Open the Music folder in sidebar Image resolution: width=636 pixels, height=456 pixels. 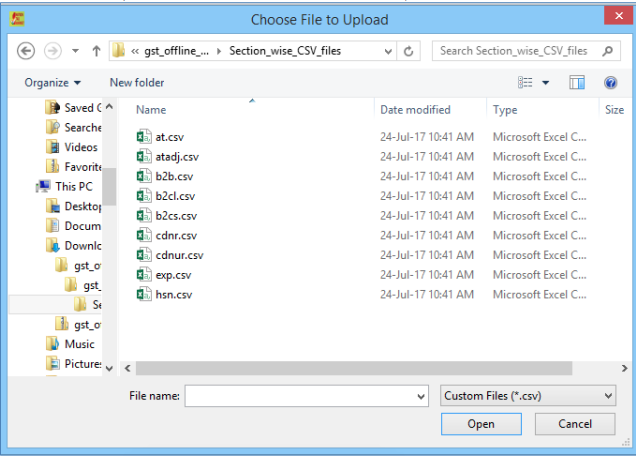[x=71, y=344]
